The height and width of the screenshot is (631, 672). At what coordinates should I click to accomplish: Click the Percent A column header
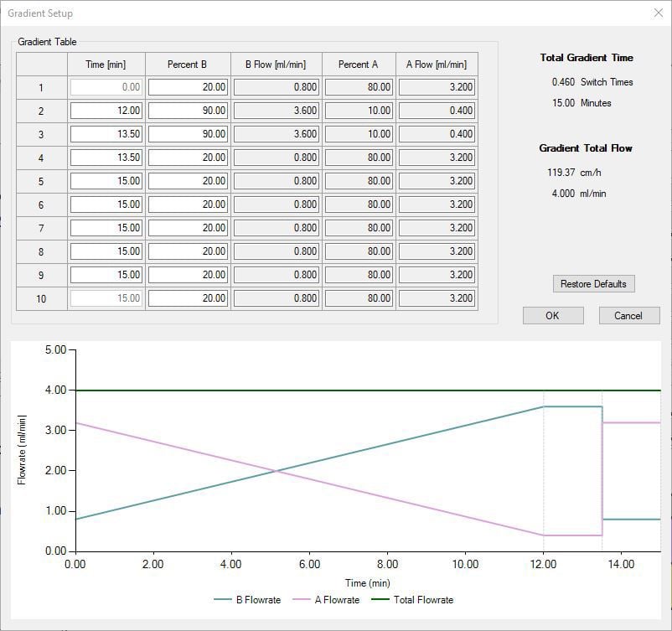(x=359, y=65)
